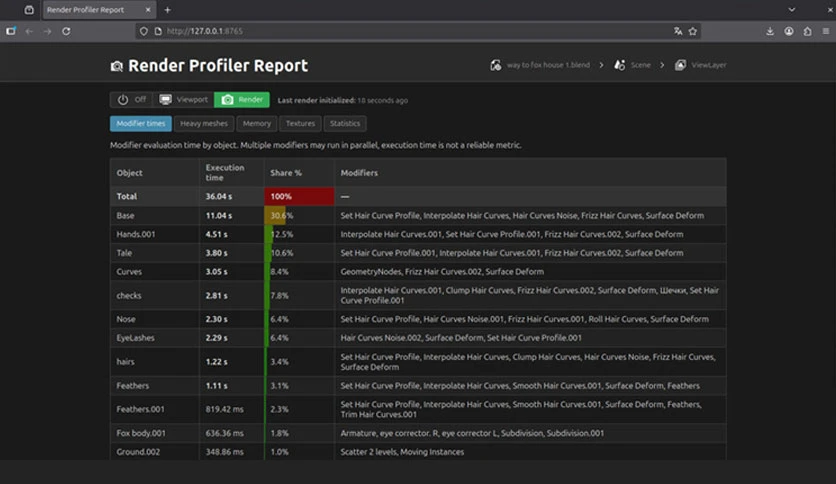Click the checks object cell
The image size is (836, 484).
(x=155, y=295)
